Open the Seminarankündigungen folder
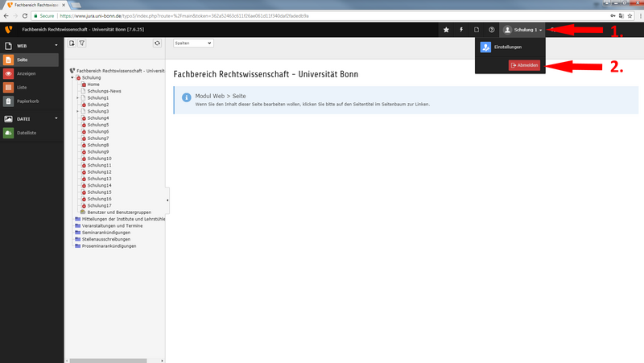 106,233
